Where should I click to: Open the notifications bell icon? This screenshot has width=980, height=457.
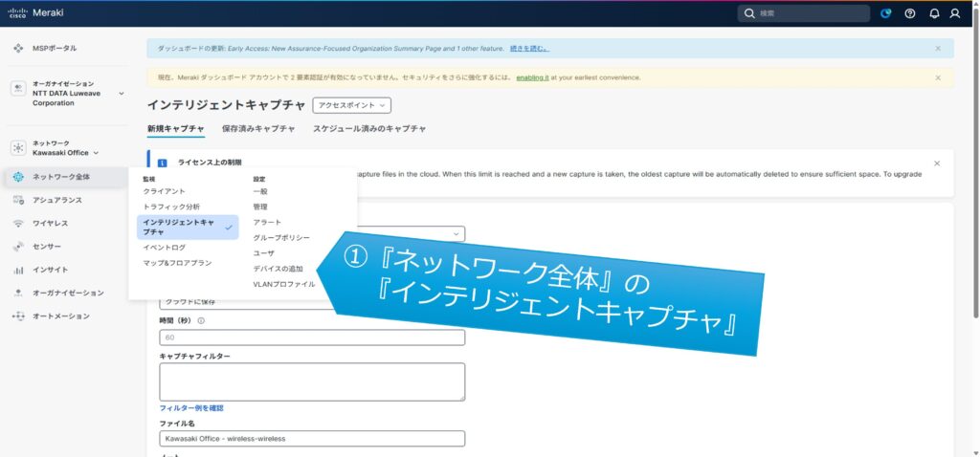934,13
